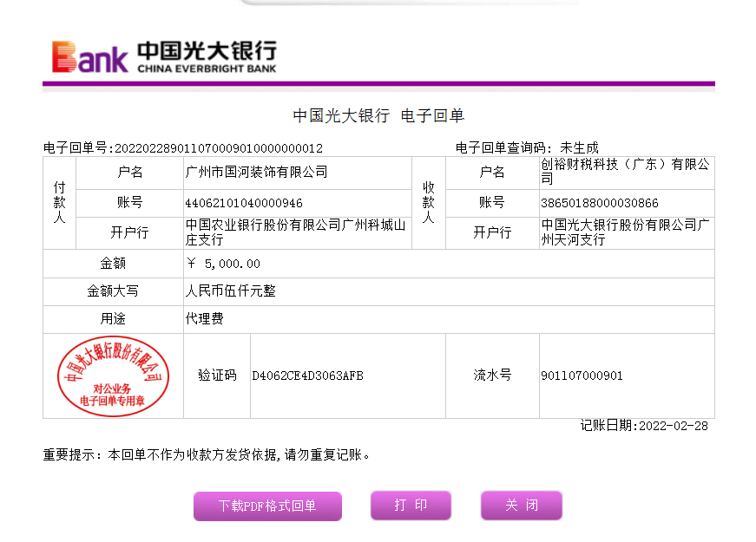Select the purpose value 代理费
Image resolution: width=756 pixels, height=542 pixels.
[x=205, y=318]
